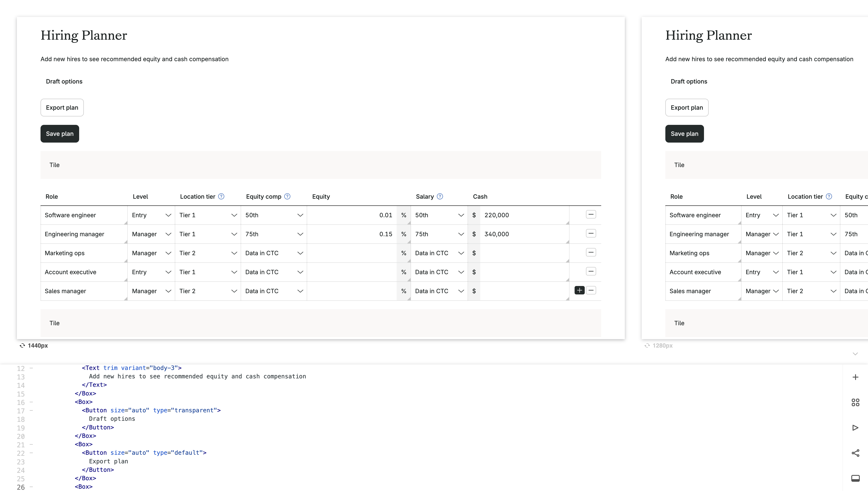Open Location tier dropdown for Marketing ops
This screenshot has height=491, width=868.
tap(208, 253)
